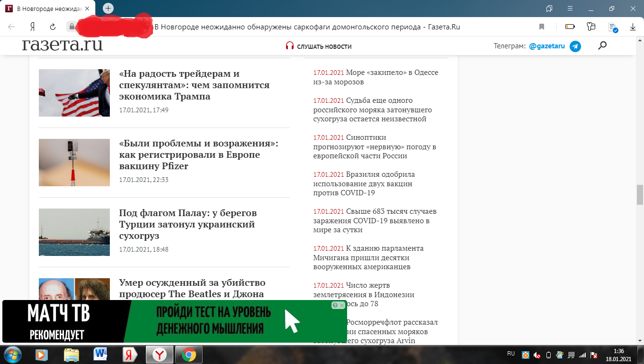Click the network signal bars tray icon
Image resolution: width=644 pixels, height=364 pixels.
(582, 355)
